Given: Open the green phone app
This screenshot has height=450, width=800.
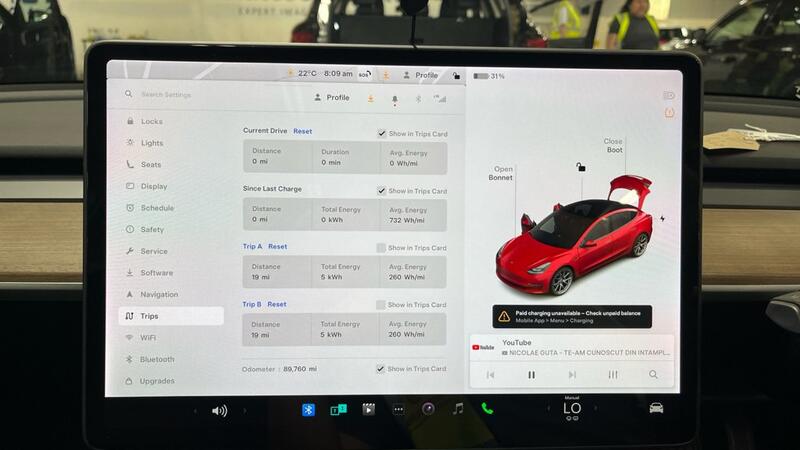Looking at the screenshot, I should point(487,408).
